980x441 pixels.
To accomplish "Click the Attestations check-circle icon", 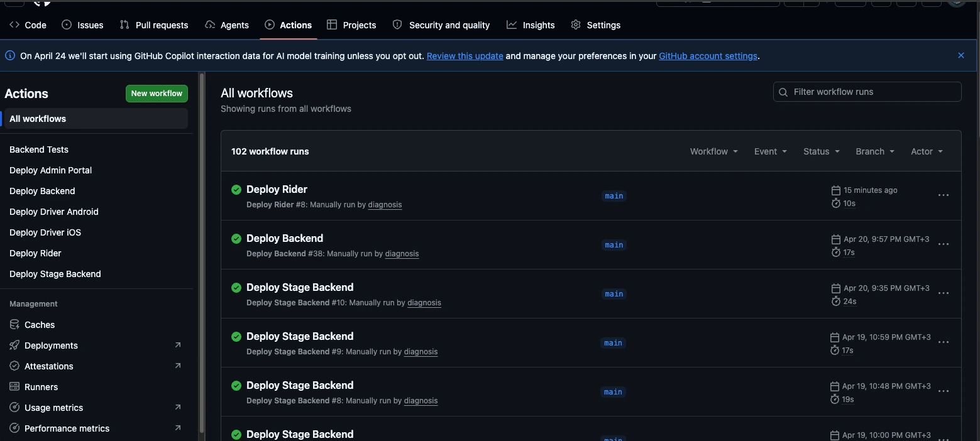I will [x=14, y=366].
